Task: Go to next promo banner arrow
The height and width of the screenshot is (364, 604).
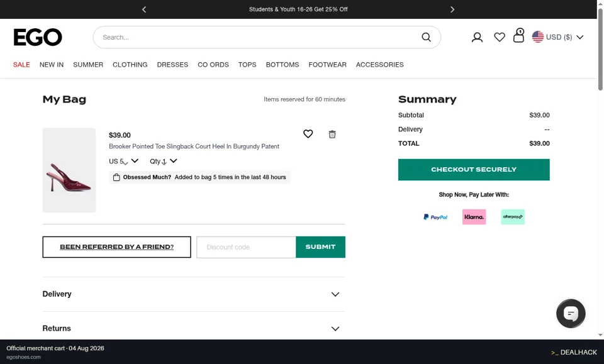Action: pos(452,9)
